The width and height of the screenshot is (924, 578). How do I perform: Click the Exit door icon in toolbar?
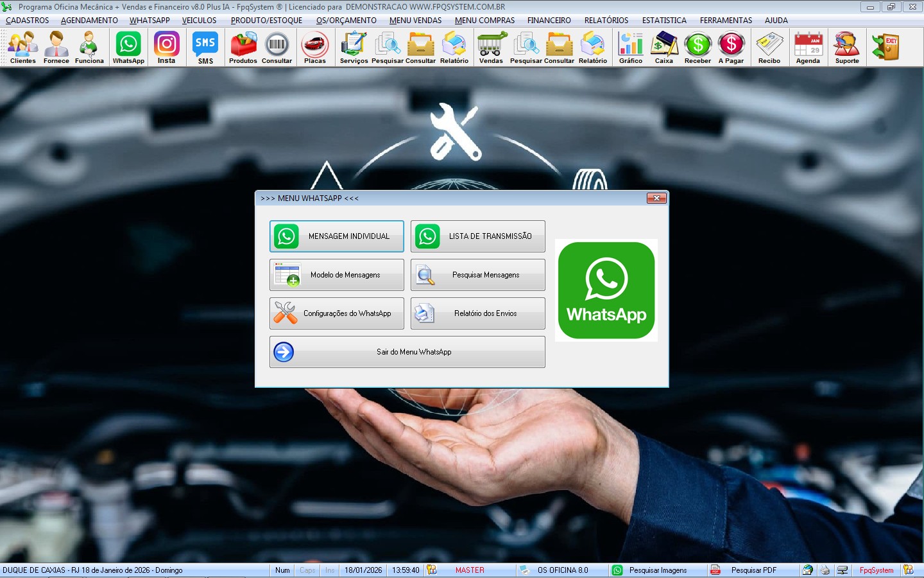coord(886,48)
